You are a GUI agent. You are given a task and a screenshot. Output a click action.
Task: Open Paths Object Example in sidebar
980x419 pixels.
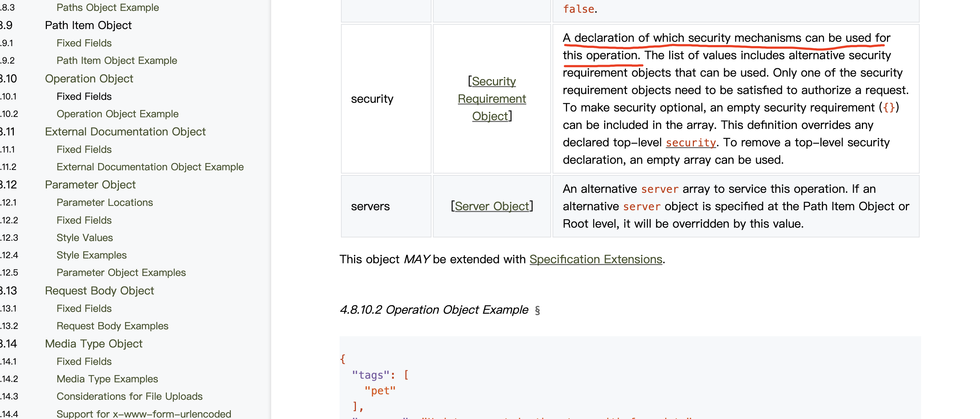point(108,8)
